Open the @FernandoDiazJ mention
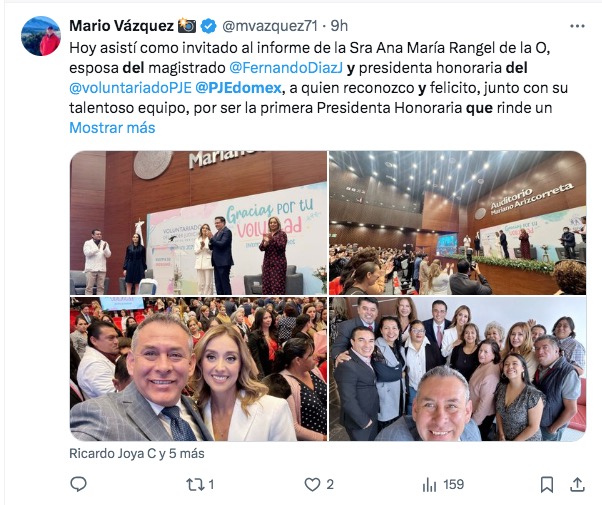This screenshot has height=505, width=602. pyautogui.click(x=286, y=68)
